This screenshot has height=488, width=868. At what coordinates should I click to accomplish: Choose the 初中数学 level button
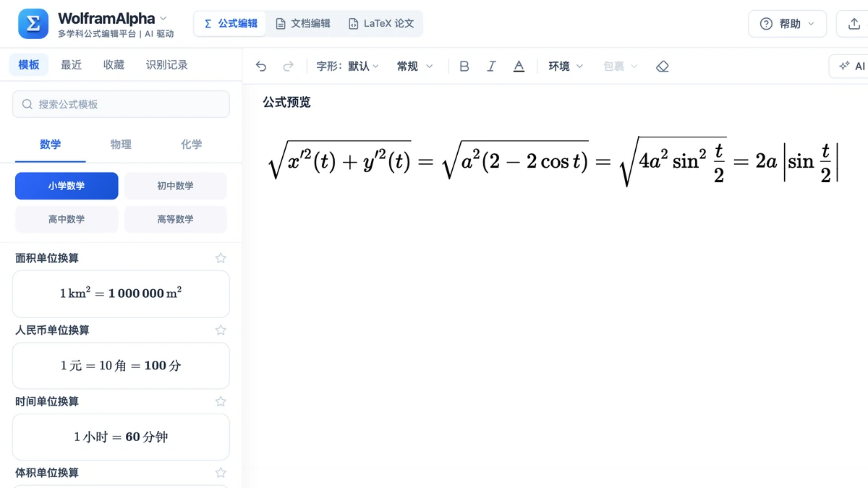(176, 186)
